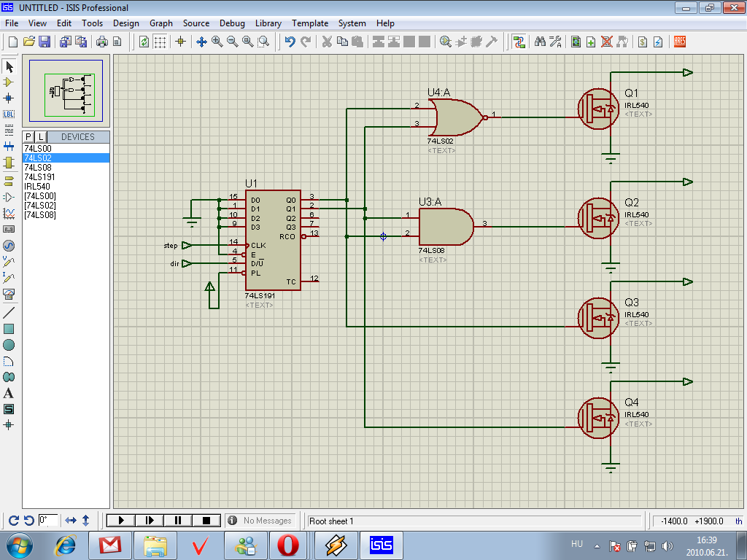Viewport: 747px width, 560px height.
Task: Select the Current Probe Mode tool
Action: point(9,277)
